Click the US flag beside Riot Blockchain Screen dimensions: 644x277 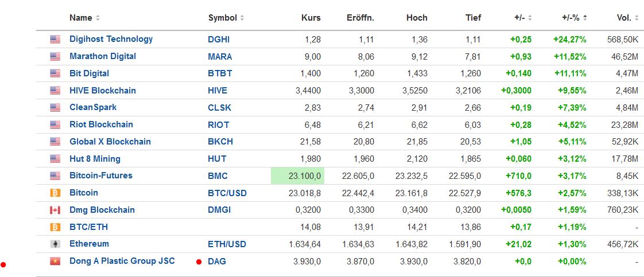point(55,125)
